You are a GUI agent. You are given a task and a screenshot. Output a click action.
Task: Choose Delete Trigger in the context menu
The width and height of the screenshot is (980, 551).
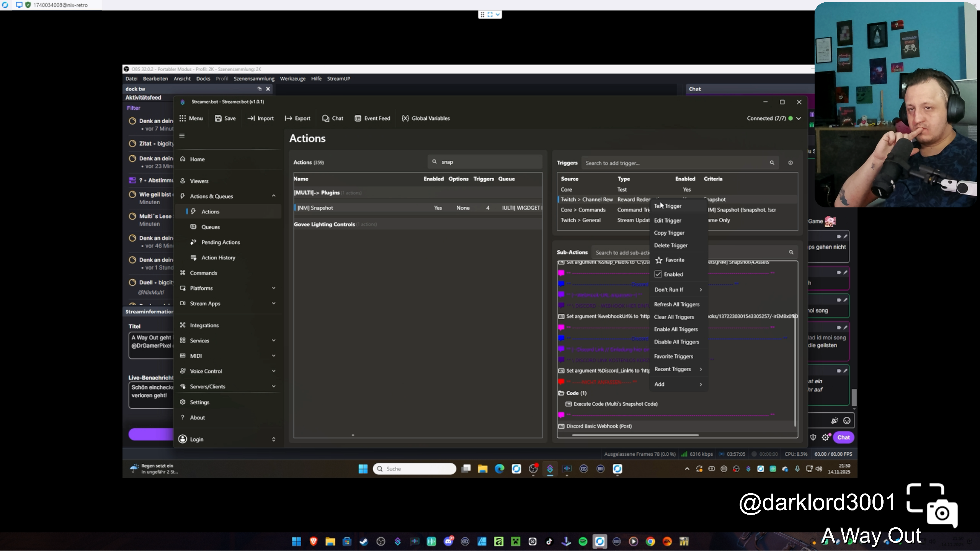tap(678, 245)
